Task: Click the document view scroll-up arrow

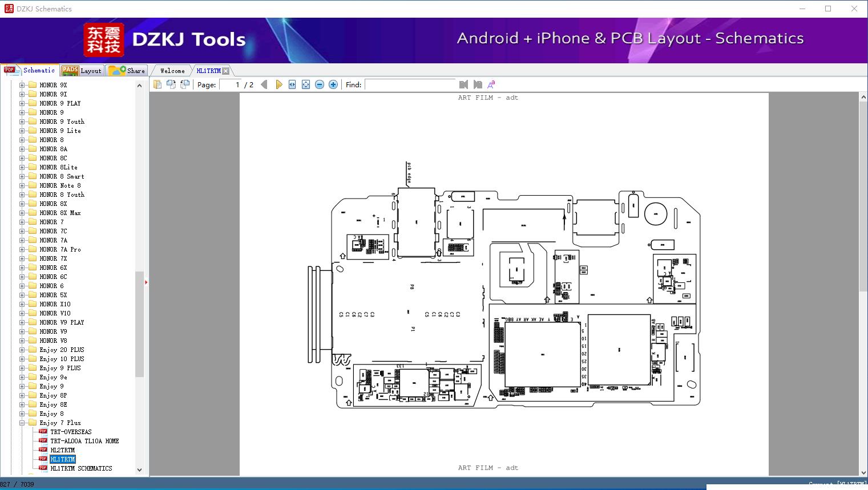Action: click(x=863, y=98)
